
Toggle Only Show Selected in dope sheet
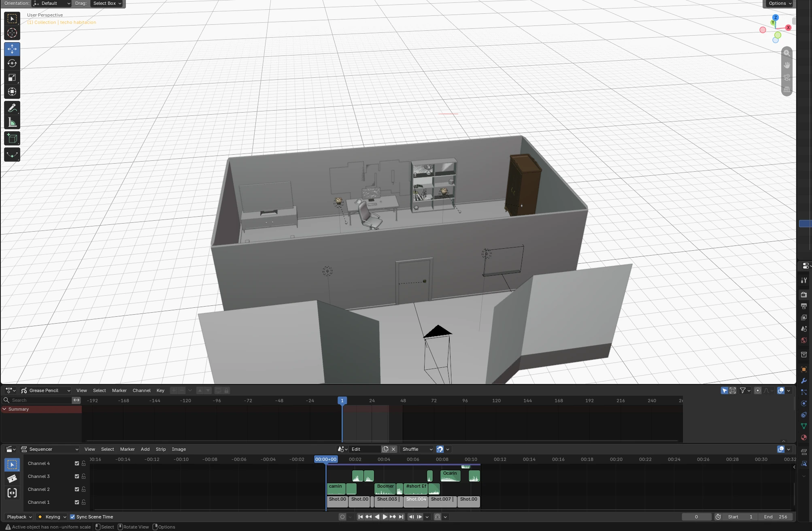tap(724, 390)
